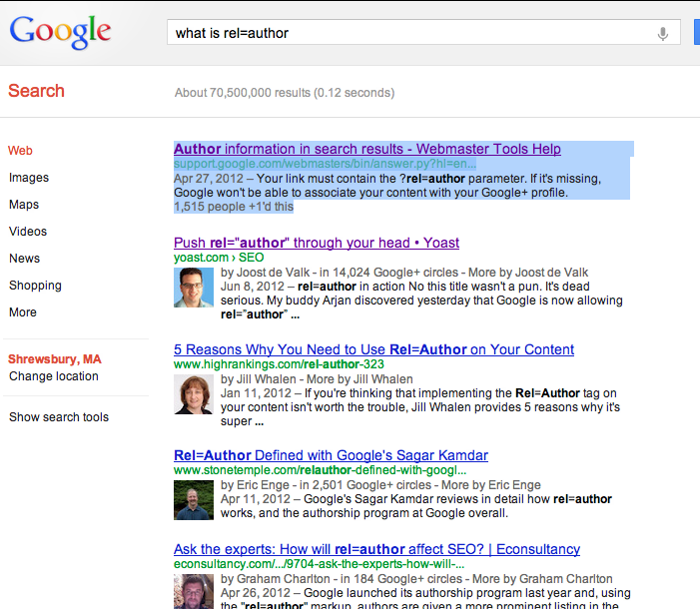Click the search query input field
The image size is (700, 609).
[x=409, y=33]
